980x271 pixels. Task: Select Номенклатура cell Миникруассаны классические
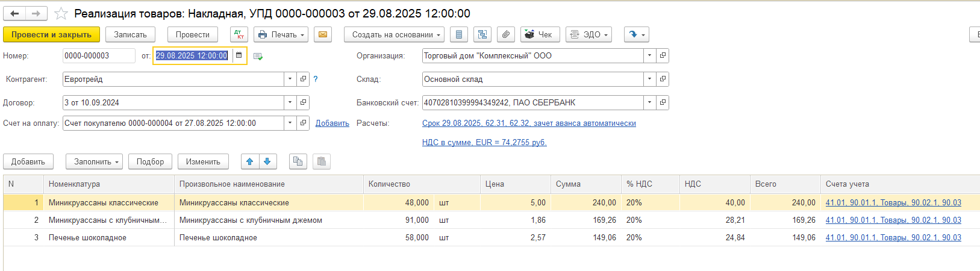[109, 202]
